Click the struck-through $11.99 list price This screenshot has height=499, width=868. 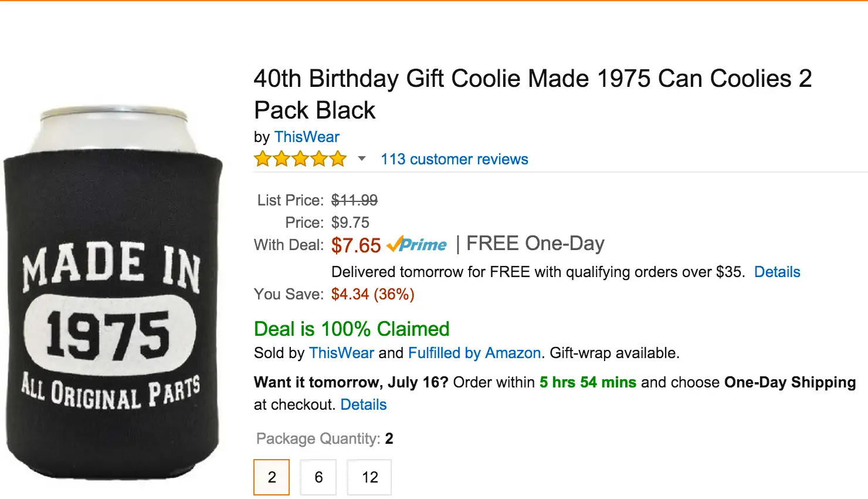click(354, 200)
